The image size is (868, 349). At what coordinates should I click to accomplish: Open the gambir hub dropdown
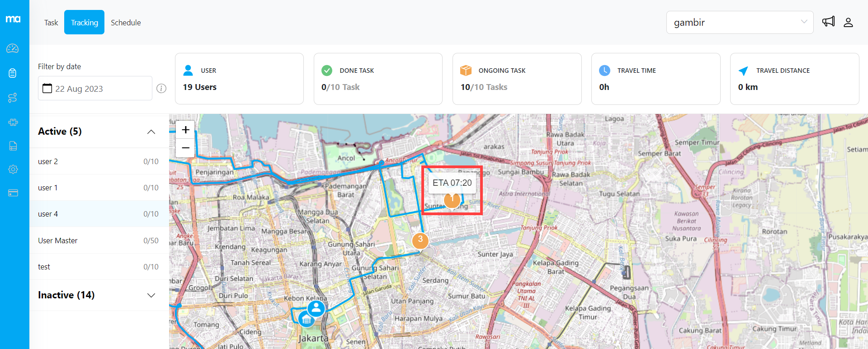[740, 22]
